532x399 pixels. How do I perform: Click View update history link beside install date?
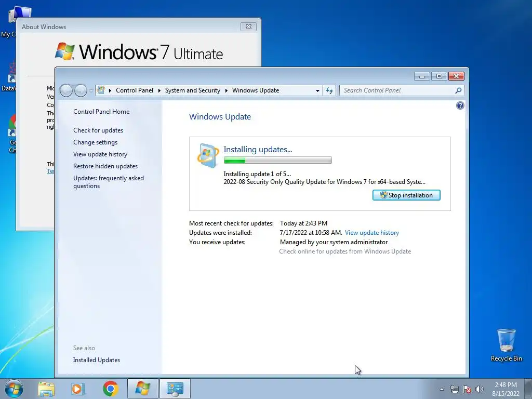tap(372, 233)
